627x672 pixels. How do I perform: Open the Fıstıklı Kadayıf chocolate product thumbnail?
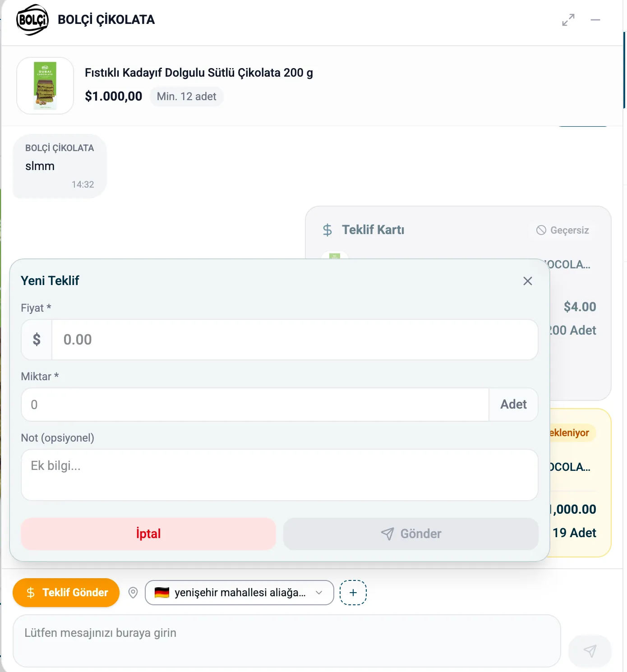coord(45,86)
